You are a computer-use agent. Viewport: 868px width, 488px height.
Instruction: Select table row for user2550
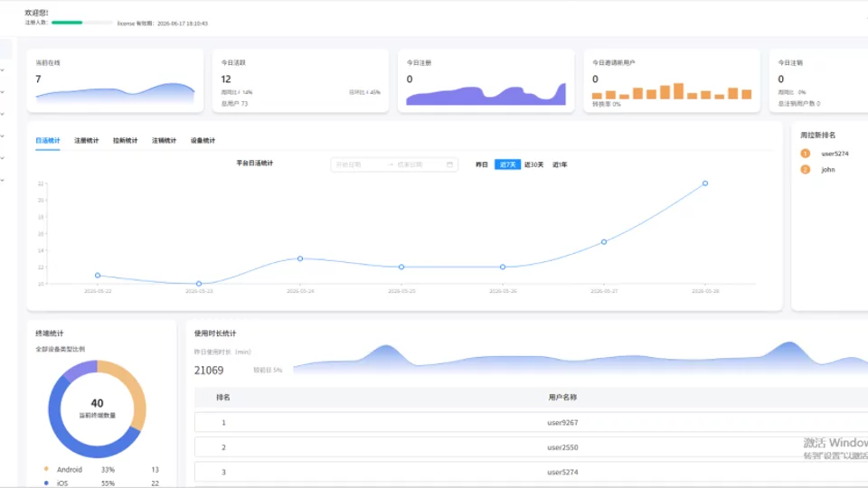click(531, 447)
